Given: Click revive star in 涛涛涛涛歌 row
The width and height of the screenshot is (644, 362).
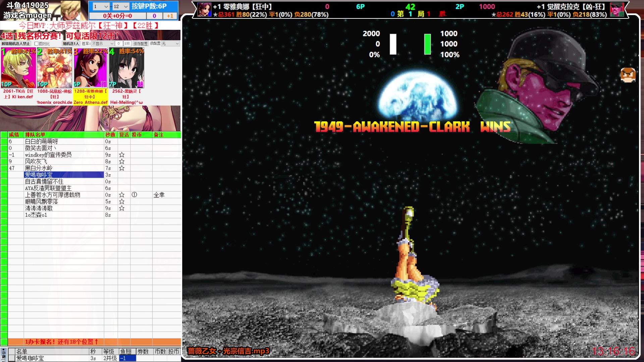Looking at the screenshot, I should tap(122, 208).
